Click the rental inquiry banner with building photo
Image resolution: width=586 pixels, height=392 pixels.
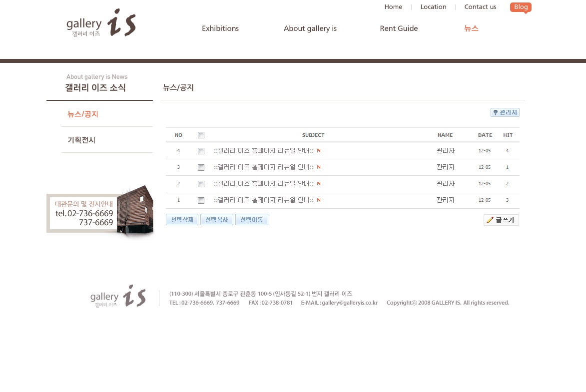(x=100, y=211)
